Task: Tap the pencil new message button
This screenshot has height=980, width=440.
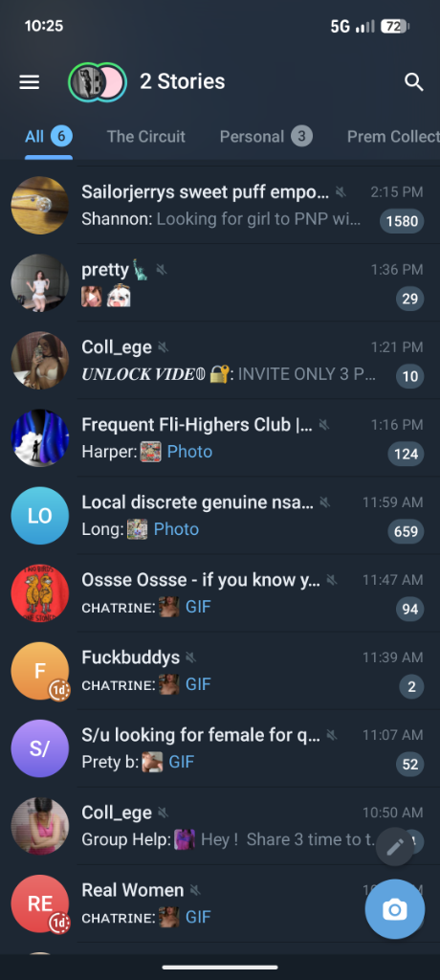Action: pyautogui.click(x=395, y=847)
